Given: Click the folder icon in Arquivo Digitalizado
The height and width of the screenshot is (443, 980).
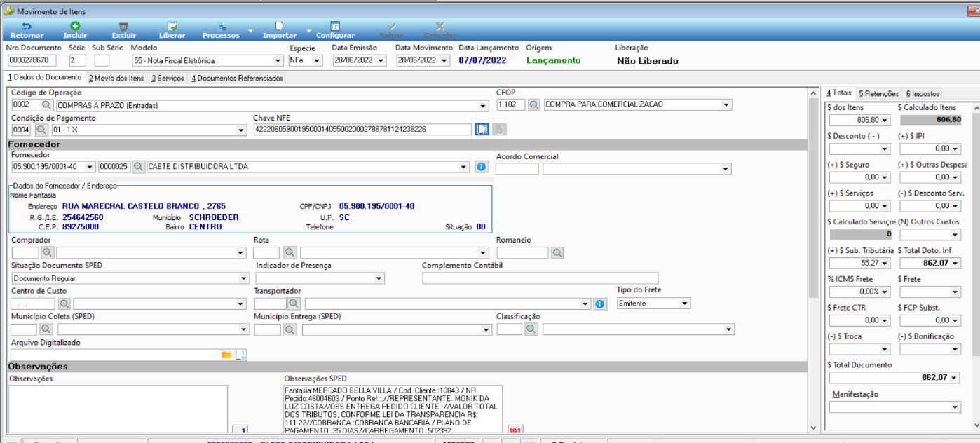Looking at the screenshot, I should pyautogui.click(x=226, y=355).
